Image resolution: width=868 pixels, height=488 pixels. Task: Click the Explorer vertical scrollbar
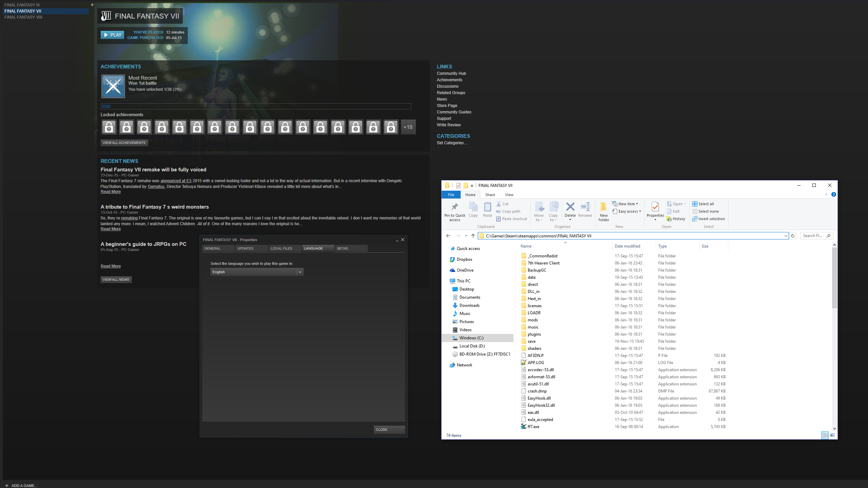point(834,278)
